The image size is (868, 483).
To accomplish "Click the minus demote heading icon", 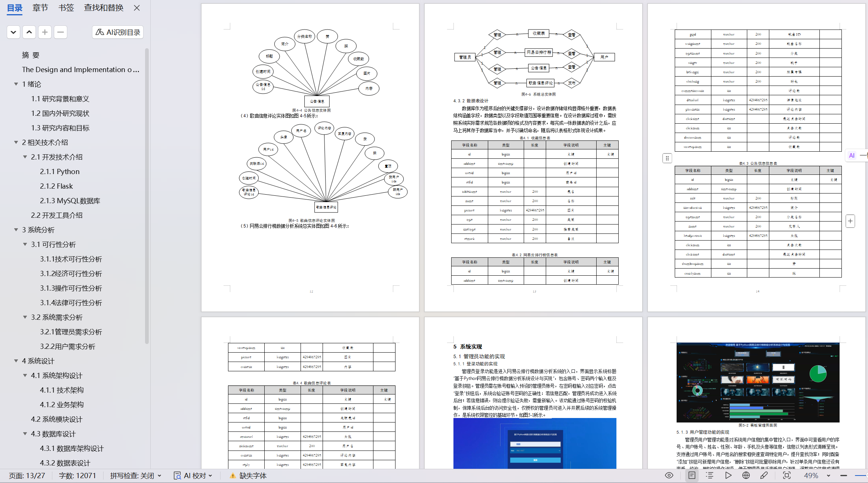I will pos(61,32).
